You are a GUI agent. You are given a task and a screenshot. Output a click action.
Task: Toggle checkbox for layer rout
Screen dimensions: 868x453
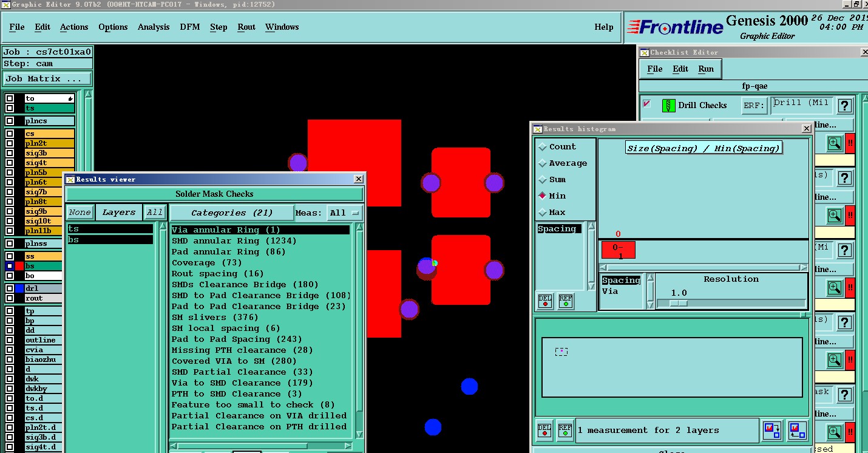click(10, 298)
